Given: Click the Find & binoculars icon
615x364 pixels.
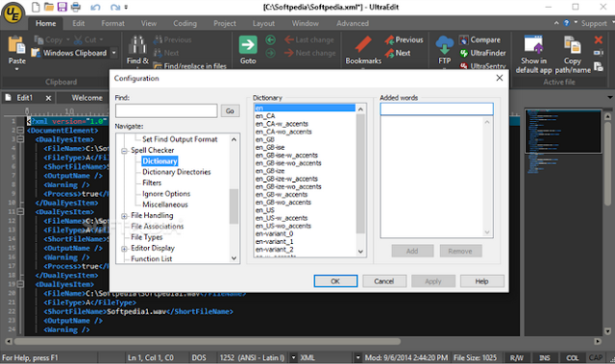Looking at the screenshot, I should 137,45.
